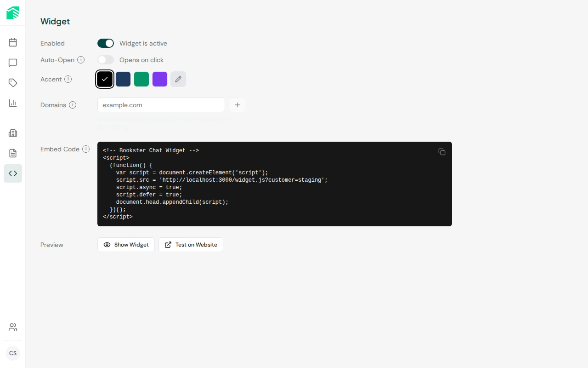Click the Show Widget button
Viewport: 588px width, 368px height.
coord(126,245)
